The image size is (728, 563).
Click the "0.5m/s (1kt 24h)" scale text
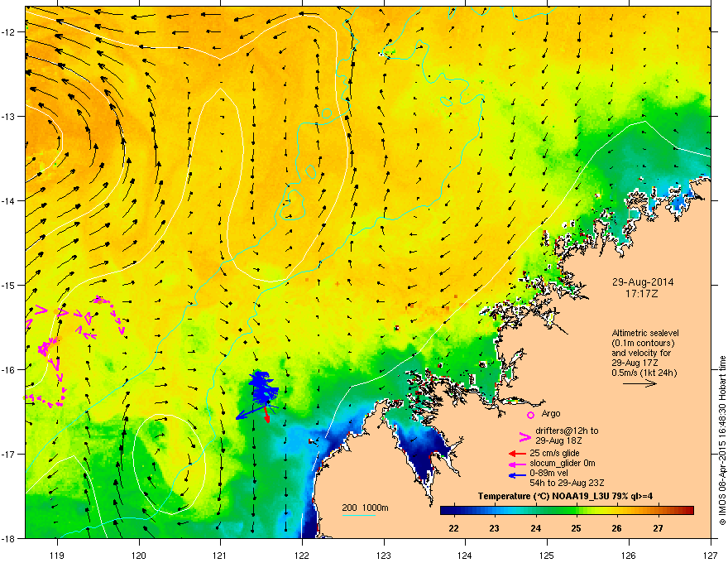pyautogui.click(x=644, y=373)
